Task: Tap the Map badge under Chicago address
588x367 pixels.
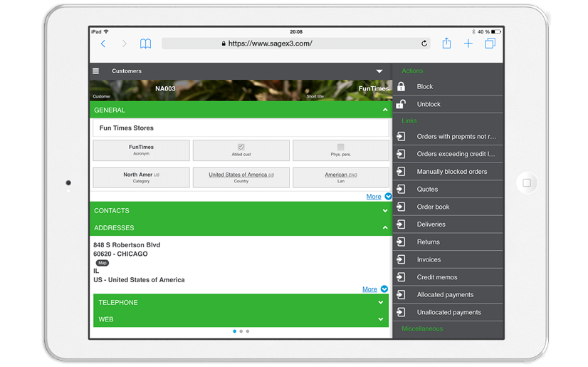Action: 102,263
